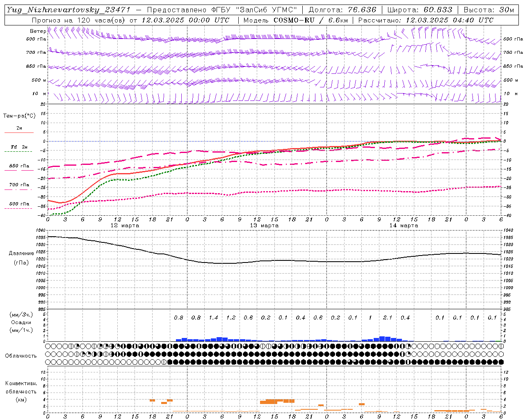This screenshot has height=420, width=525.
Task: Click the Облачность cloud cover label
Action: (21, 356)
